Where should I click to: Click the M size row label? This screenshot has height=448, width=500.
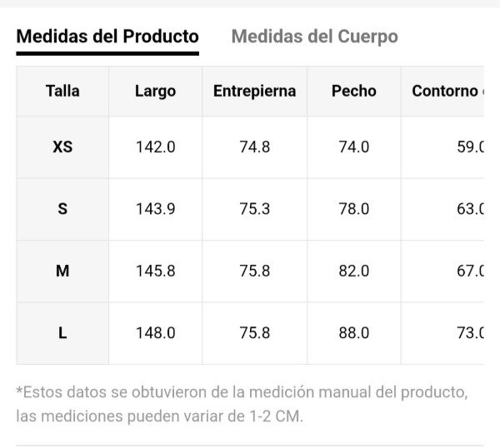pos(62,271)
